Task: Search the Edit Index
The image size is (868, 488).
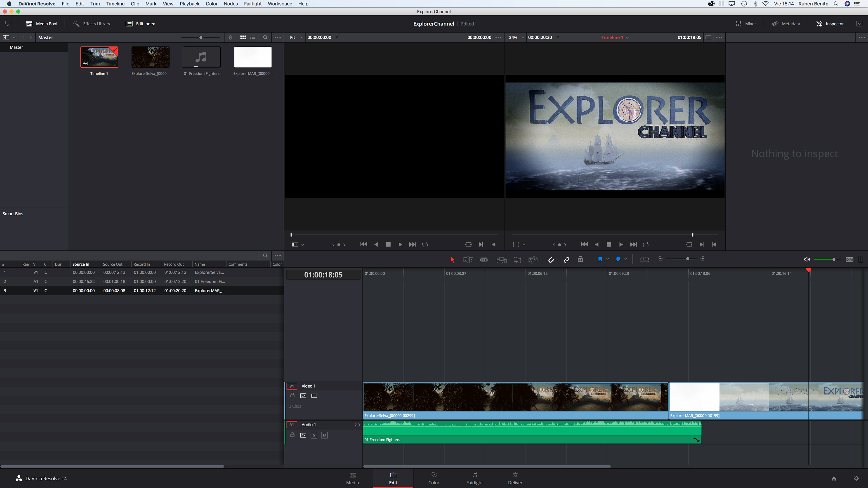Action: [265, 256]
